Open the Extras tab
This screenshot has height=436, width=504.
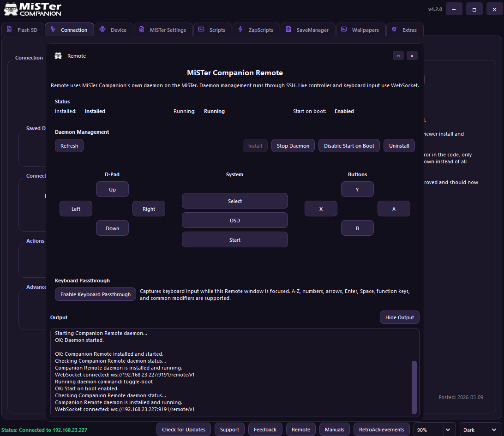[405, 30]
